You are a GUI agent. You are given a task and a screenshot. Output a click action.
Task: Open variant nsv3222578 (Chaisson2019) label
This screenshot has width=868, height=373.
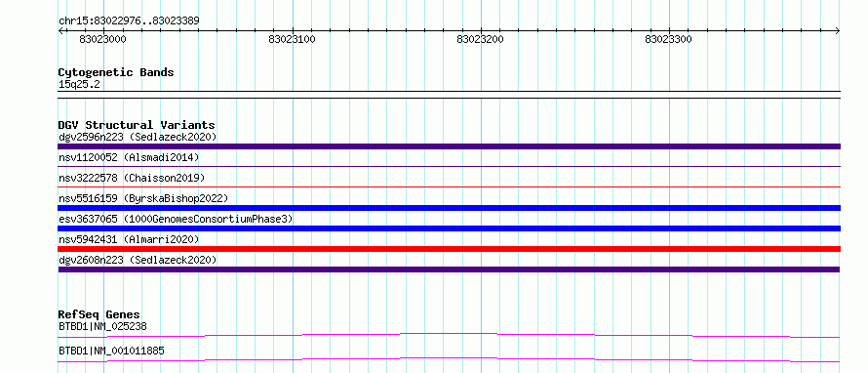point(132,178)
